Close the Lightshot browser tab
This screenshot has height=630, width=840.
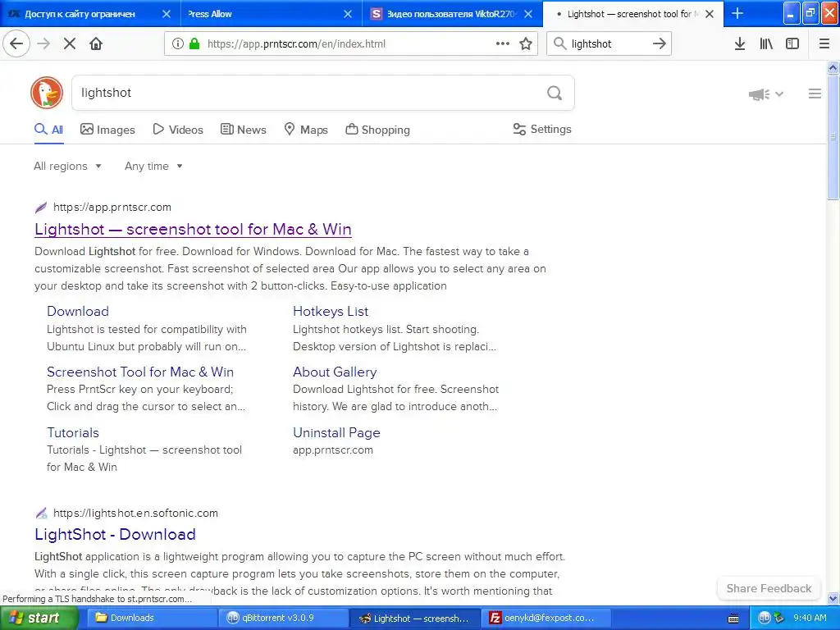coord(710,14)
